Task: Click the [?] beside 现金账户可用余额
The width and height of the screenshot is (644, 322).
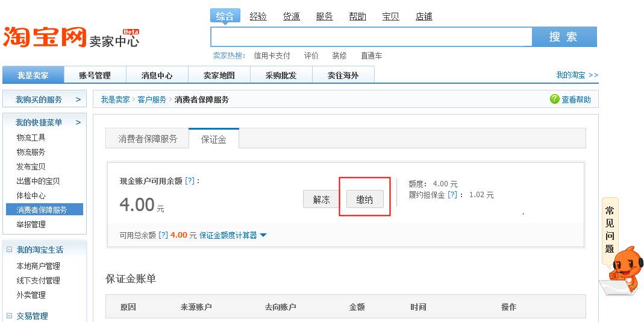Action: point(190,180)
